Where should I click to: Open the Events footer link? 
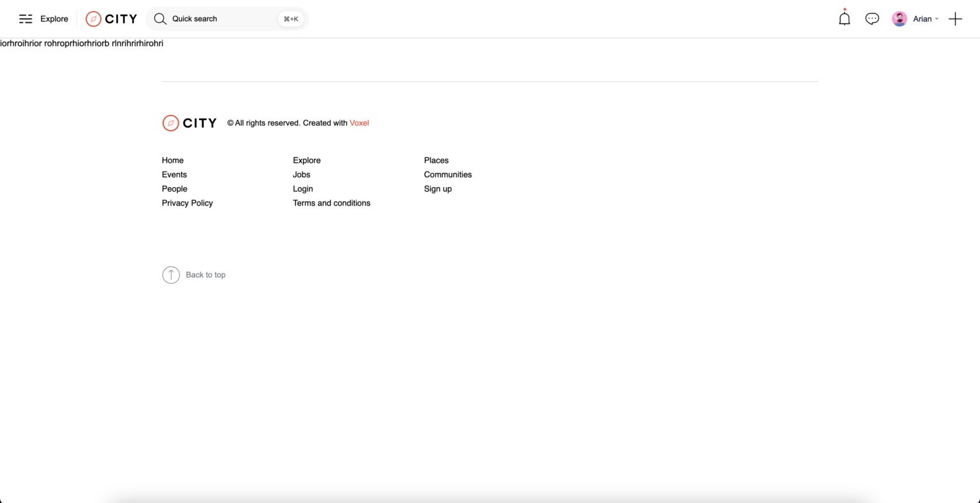click(x=174, y=175)
